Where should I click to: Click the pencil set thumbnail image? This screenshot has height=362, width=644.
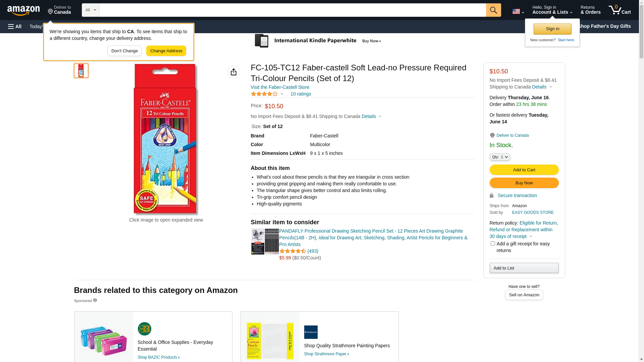(x=81, y=71)
